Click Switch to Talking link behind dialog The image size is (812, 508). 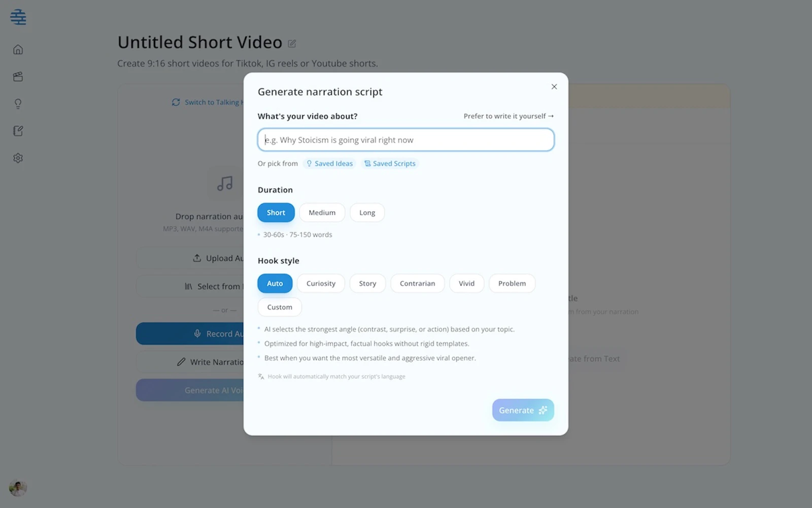coord(208,102)
